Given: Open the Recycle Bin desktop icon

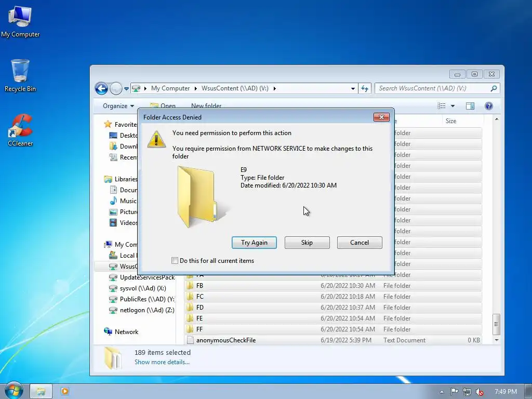Looking at the screenshot, I should pos(20,75).
